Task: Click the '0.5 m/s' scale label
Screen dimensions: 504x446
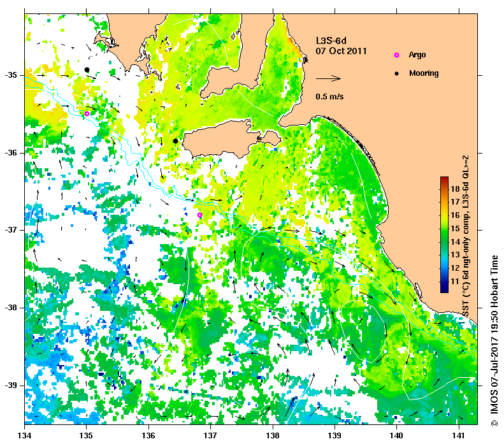Action: pyautogui.click(x=329, y=96)
